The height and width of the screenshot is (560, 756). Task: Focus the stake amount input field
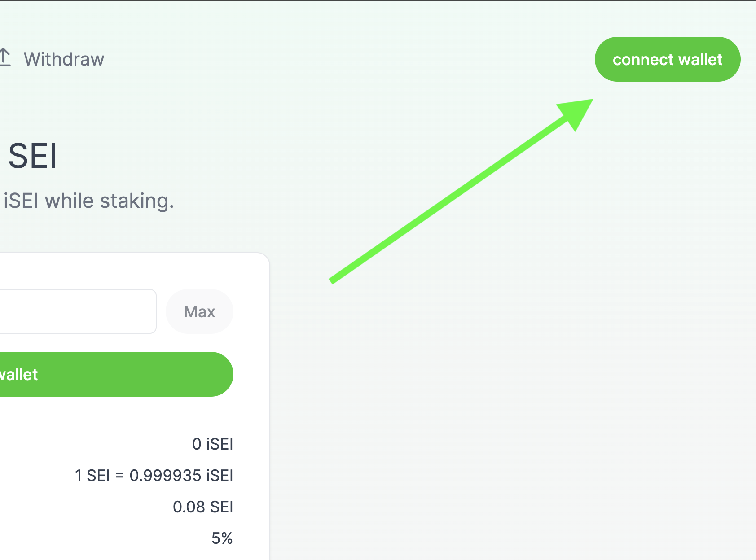tap(76, 311)
